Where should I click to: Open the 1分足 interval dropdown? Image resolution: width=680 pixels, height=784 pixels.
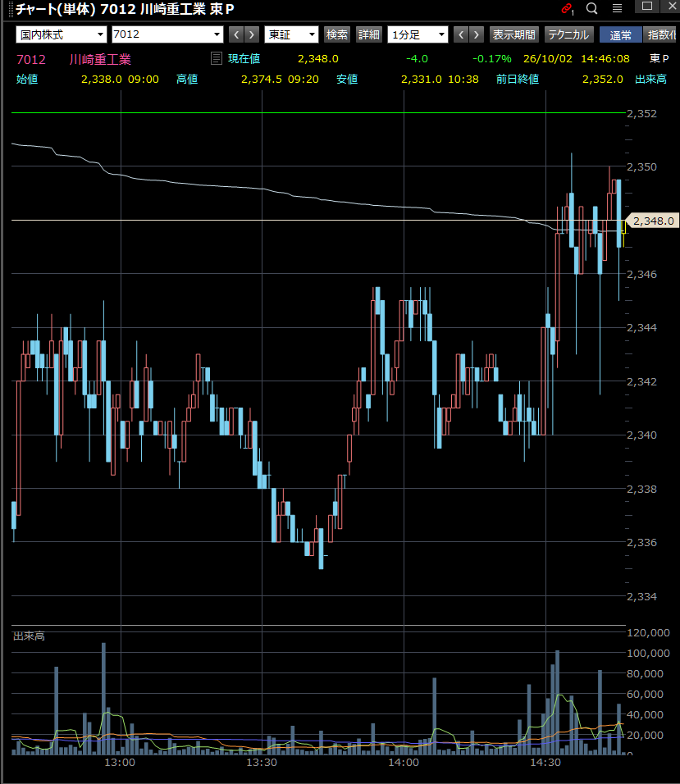click(x=418, y=34)
